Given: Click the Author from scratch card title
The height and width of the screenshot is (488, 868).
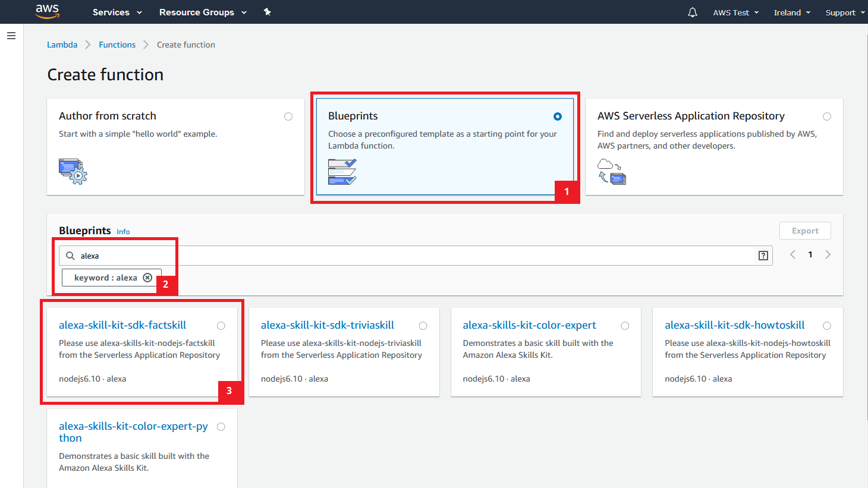Looking at the screenshot, I should (108, 116).
